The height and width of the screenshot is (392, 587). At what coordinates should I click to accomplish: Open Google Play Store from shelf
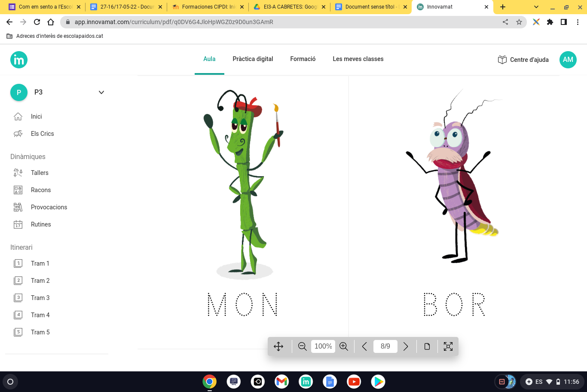pos(378,382)
